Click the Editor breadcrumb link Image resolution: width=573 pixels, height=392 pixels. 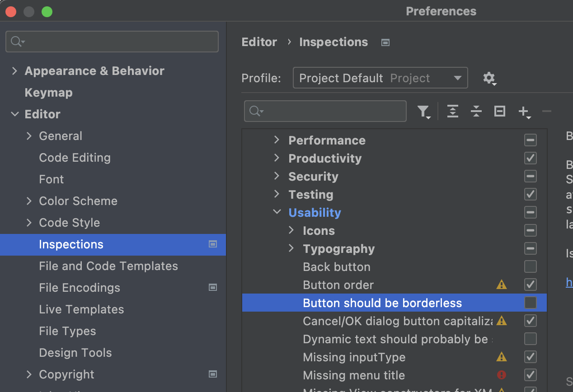pos(259,42)
